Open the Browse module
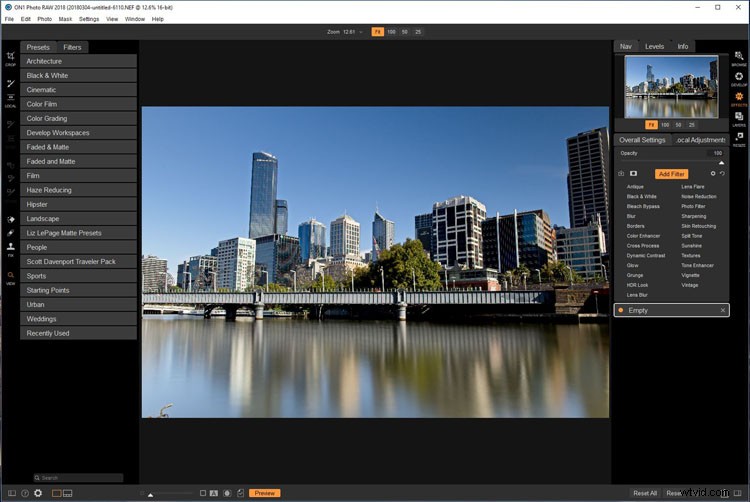Image resolution: width=750 pixels, height=502 pixels. click(x=739, y=58)
